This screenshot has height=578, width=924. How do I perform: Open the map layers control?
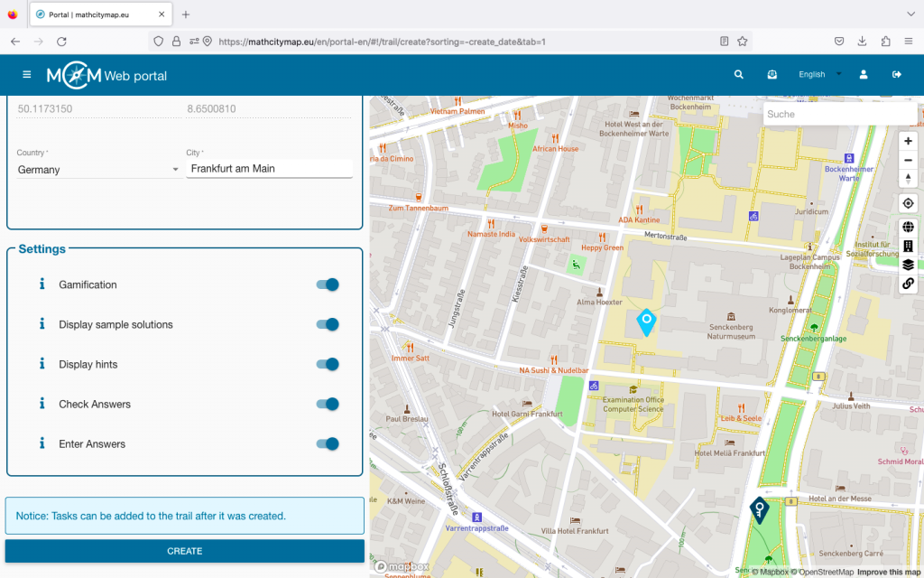[x=908, y=265]
